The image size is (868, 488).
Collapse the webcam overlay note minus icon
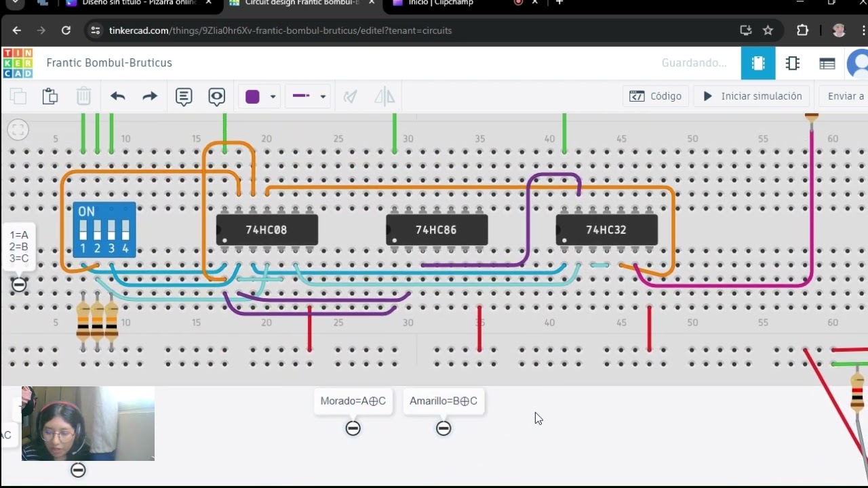[78, 470]
